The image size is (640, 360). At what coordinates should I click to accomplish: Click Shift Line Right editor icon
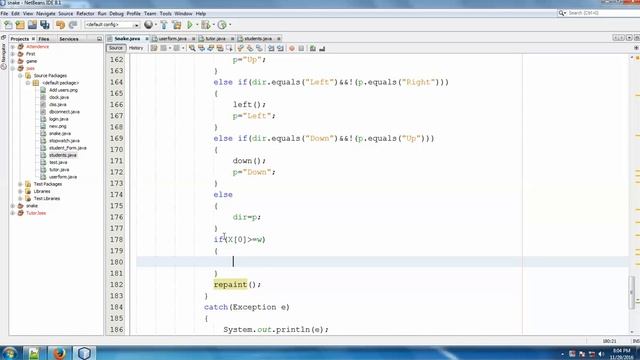pos(280,48)
